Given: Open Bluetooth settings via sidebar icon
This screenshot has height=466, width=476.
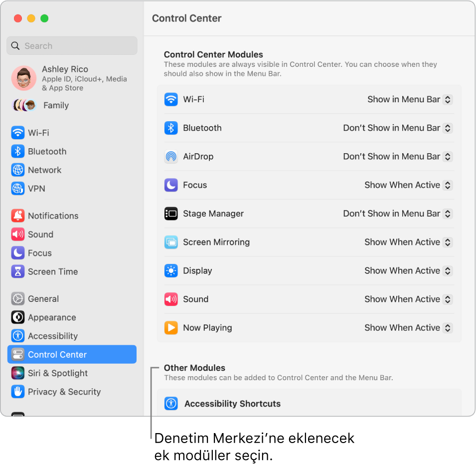Looking at the screenshot, I should [18, 151].
